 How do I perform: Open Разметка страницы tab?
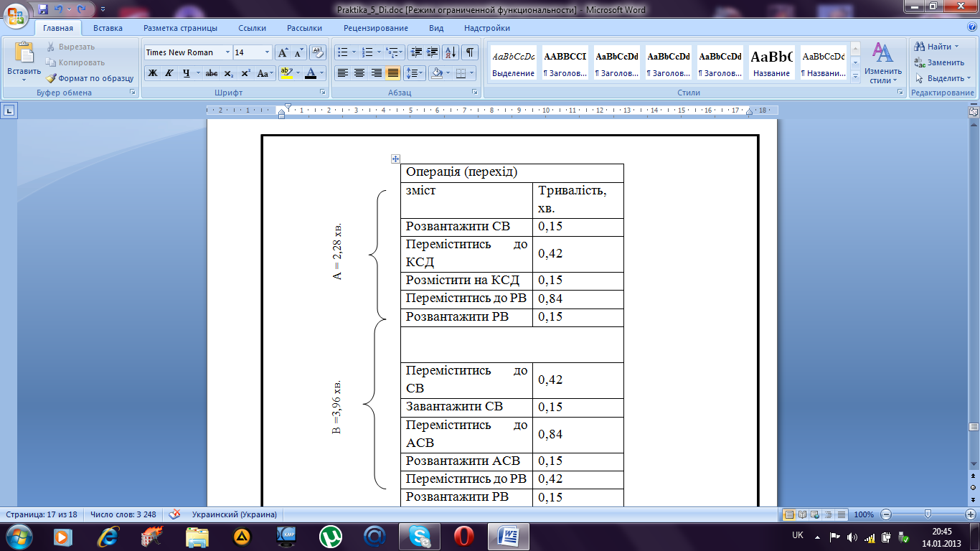click(x=180, y=28)
